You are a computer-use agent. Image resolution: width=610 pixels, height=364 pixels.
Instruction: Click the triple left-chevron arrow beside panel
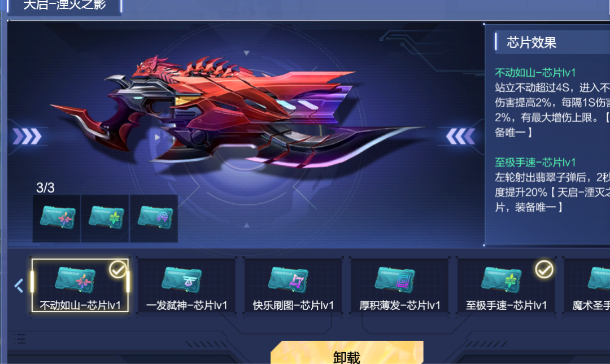point(461,137)
